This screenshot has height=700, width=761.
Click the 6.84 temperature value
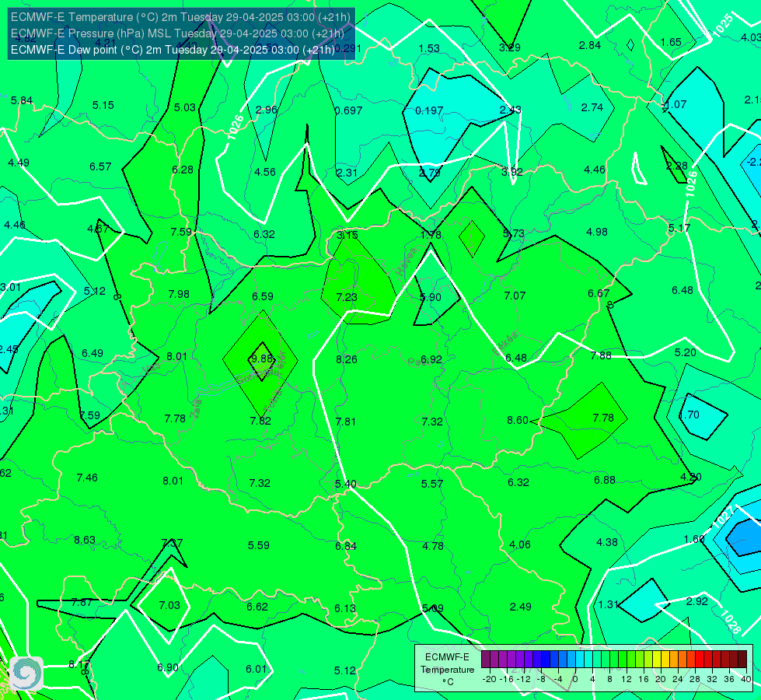pyautogui.click(x=346, y=547)
